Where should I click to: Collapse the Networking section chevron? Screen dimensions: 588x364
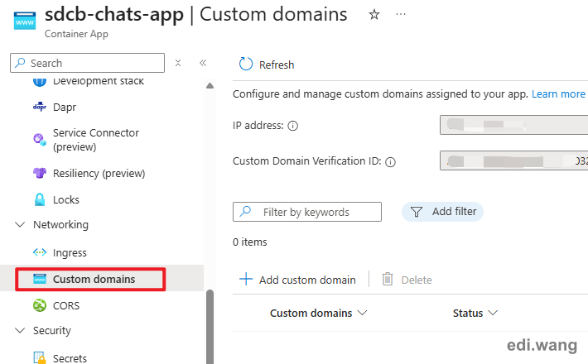pyautogui.click(x=20, y=224)
